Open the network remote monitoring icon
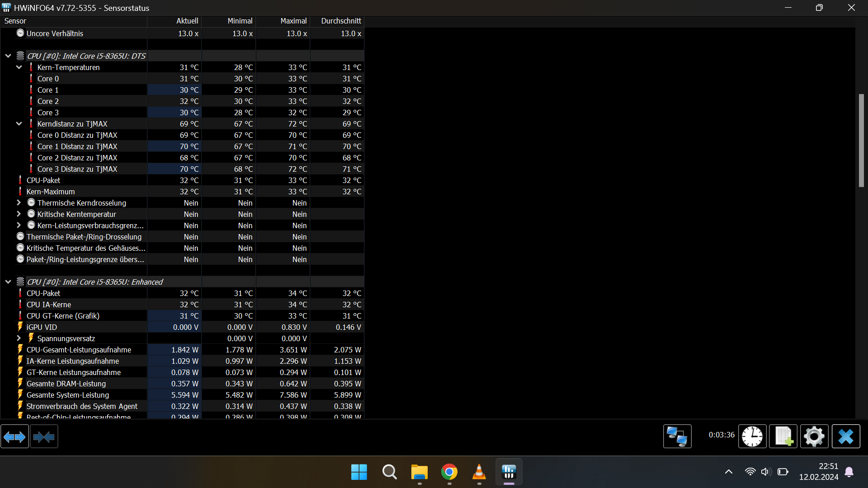This screenshot has height=488, width=868. tap(677, 436)
